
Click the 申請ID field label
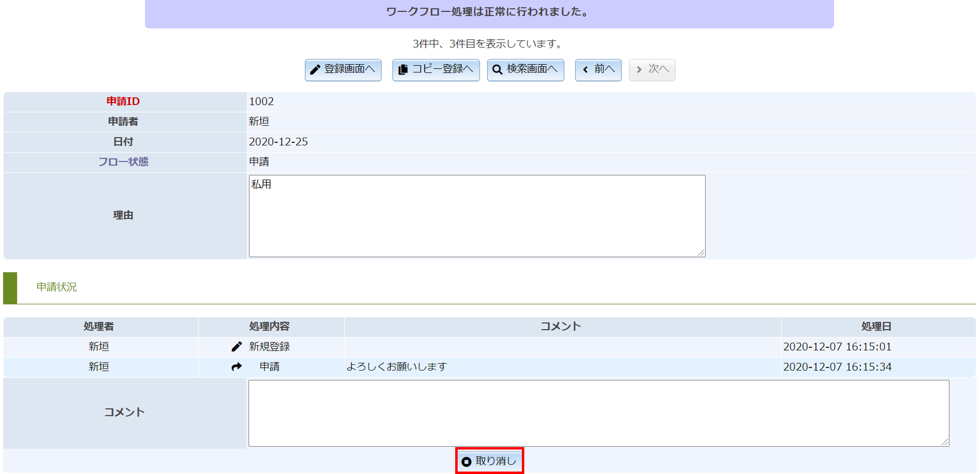pos(123,101)
